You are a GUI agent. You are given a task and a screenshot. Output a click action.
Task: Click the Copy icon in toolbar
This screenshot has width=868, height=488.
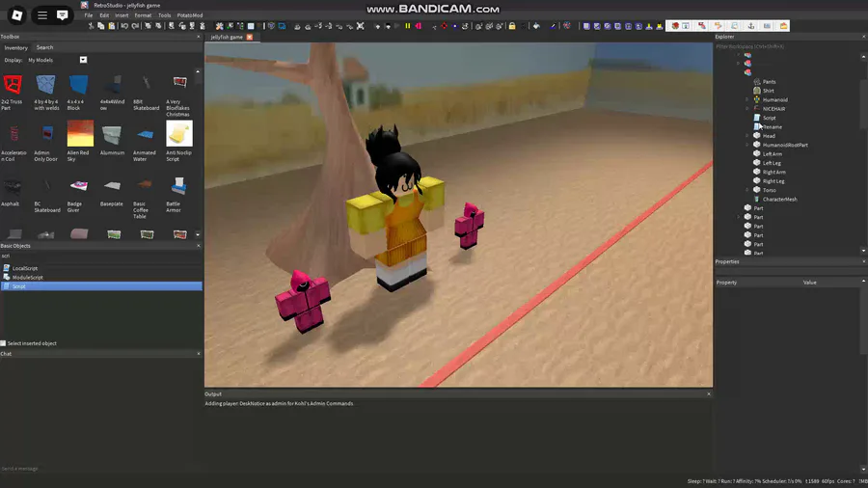(x=100, y=26)
